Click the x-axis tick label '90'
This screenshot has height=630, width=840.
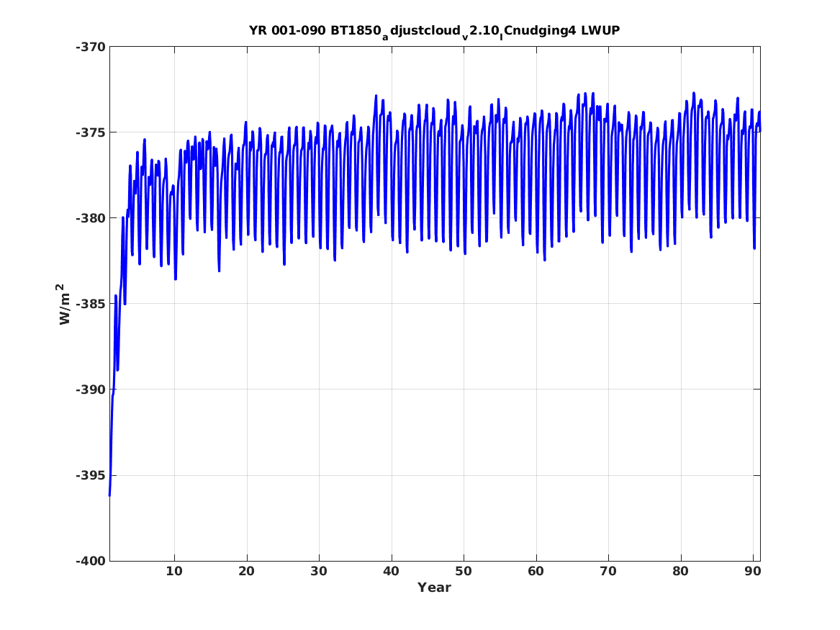coord(753,571)
